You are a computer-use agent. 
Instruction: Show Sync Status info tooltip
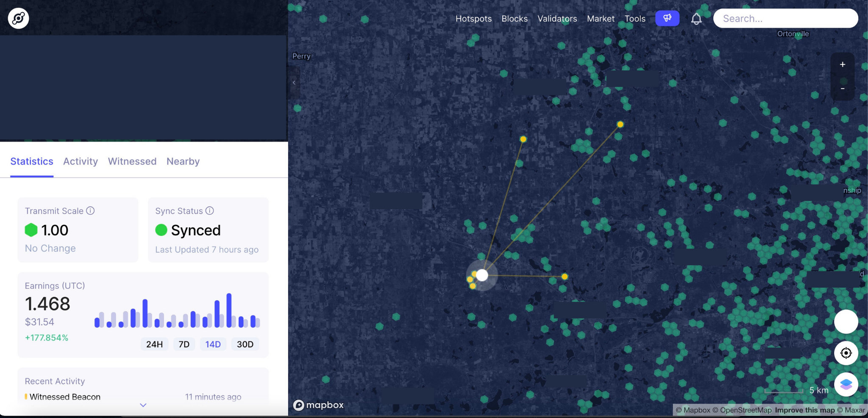pyautogui.click(x=210, y=210)
